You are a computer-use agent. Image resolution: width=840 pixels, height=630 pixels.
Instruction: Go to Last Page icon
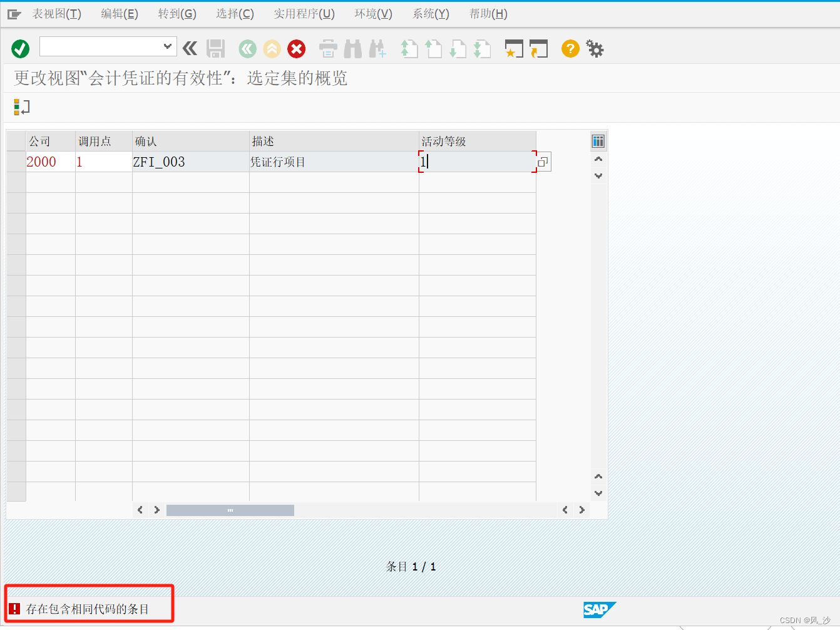click(482, 49)
